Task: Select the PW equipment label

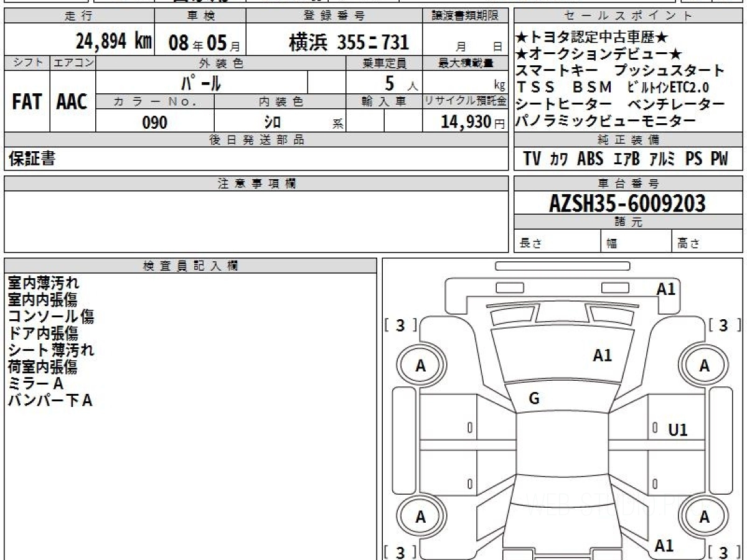Action: tap(719, 159)
